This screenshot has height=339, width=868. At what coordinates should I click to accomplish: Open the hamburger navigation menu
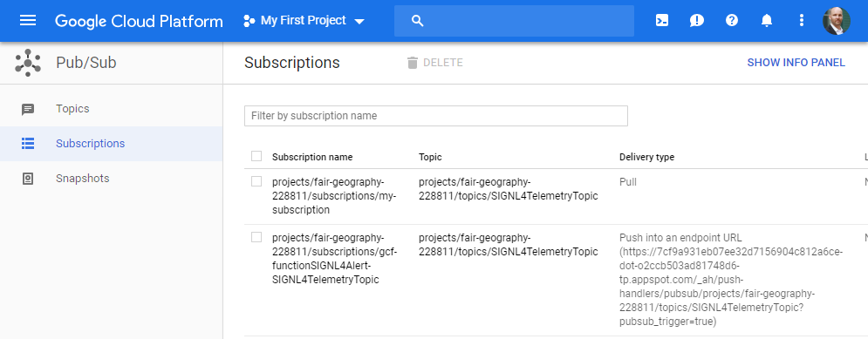pyautogui.click(x=28, y=20)
